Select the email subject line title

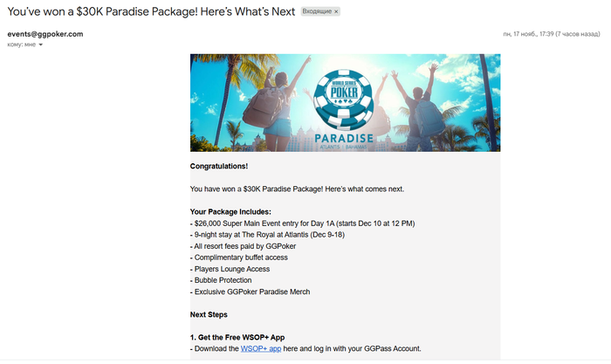(151, 11)
